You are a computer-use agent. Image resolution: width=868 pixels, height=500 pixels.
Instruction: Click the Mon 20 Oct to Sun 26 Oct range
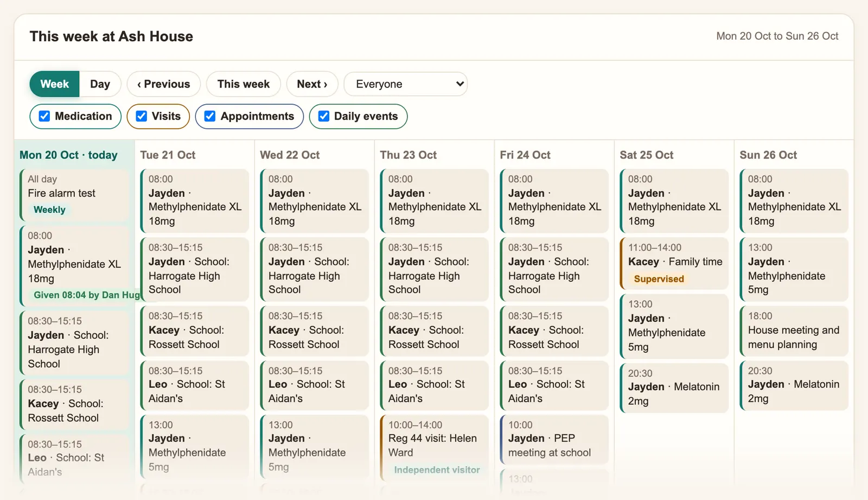click(777, 36)
